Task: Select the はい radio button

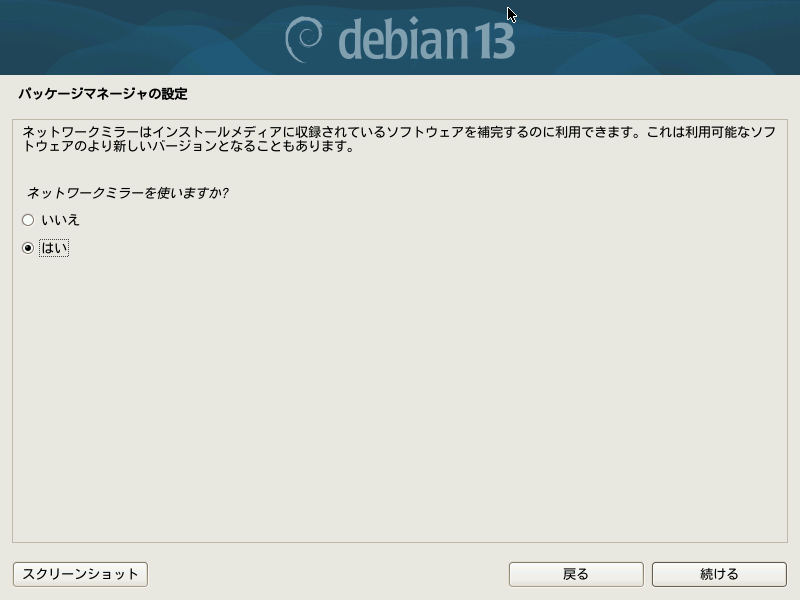Action: pos(28,248)
